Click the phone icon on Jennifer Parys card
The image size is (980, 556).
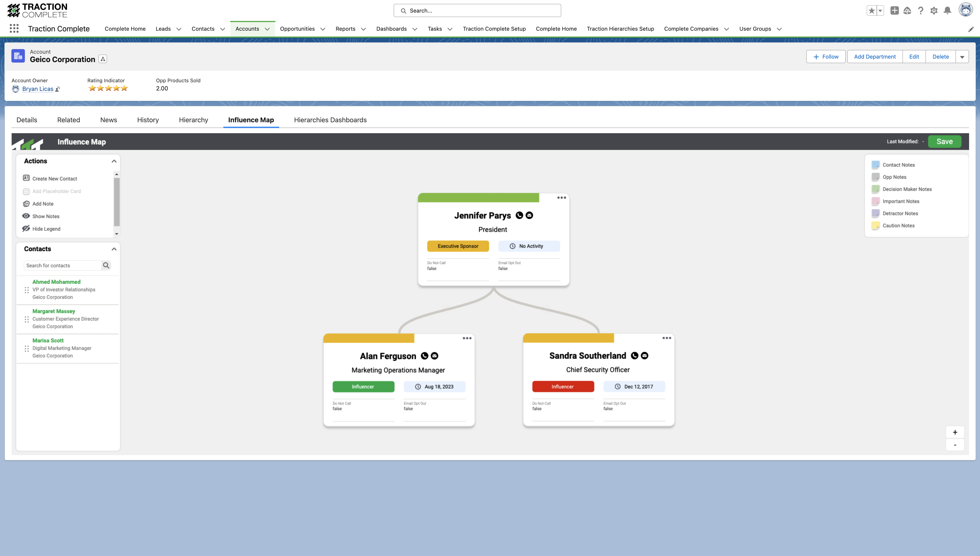[x=520, y=215]
